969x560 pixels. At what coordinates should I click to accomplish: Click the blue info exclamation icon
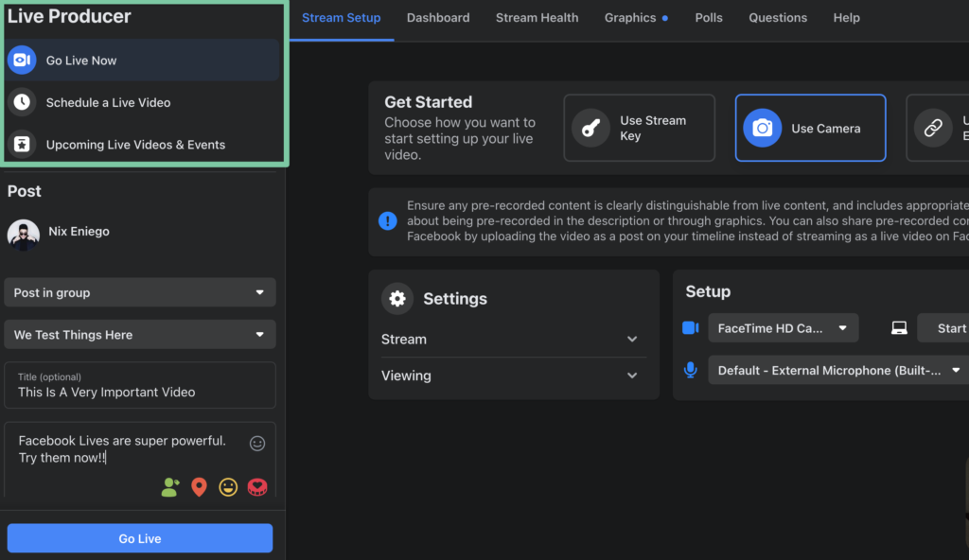coord(387,220)
